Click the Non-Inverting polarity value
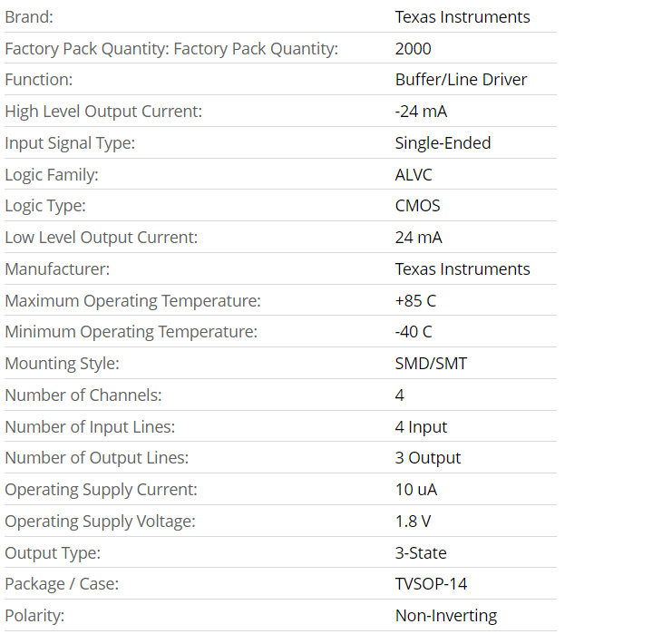This screenshot has width=672, height=634. (x=446, y=616)
